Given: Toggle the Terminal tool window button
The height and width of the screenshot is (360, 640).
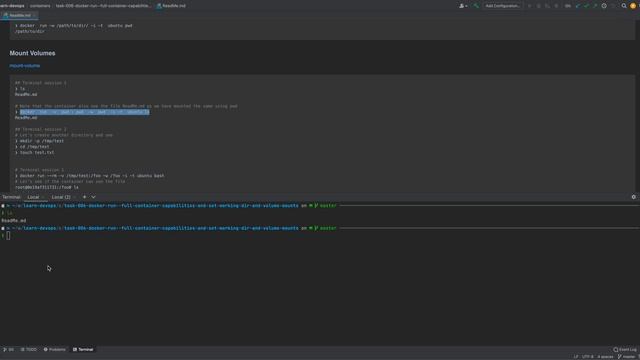Looking at the screenshot, I should 83,349.
